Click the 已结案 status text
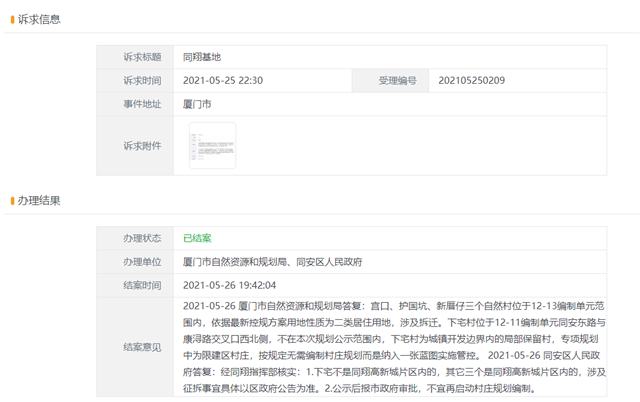The image size is (640, 402). click(197, 238)
